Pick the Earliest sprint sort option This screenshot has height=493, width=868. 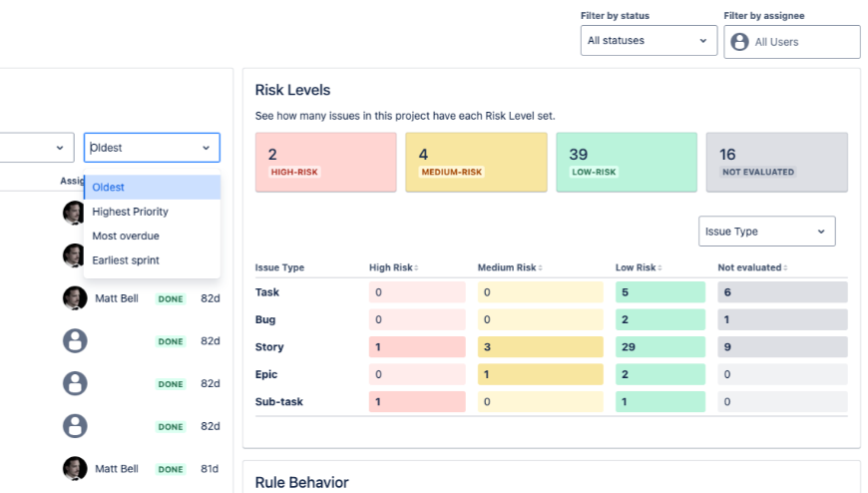126,260
